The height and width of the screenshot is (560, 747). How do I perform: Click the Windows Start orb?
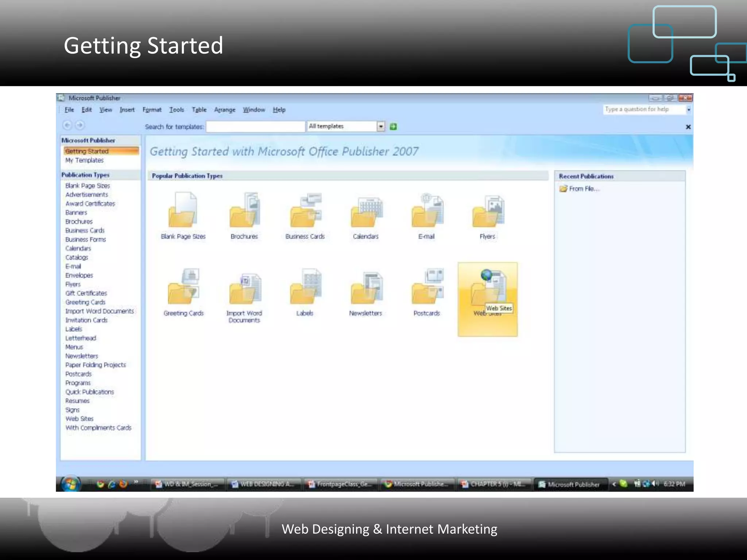point(71,484)
